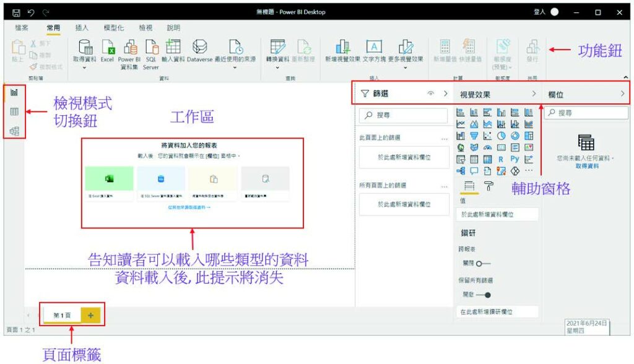The width and height of the screenshot is (634, 364).
Task: Select the line chart visual
Action: [x=461, y=124]
